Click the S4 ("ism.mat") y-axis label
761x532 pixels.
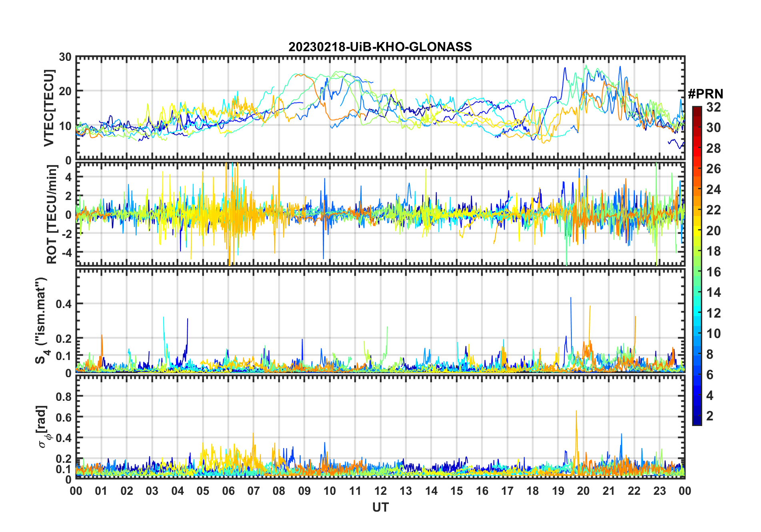tap(42, 321)
